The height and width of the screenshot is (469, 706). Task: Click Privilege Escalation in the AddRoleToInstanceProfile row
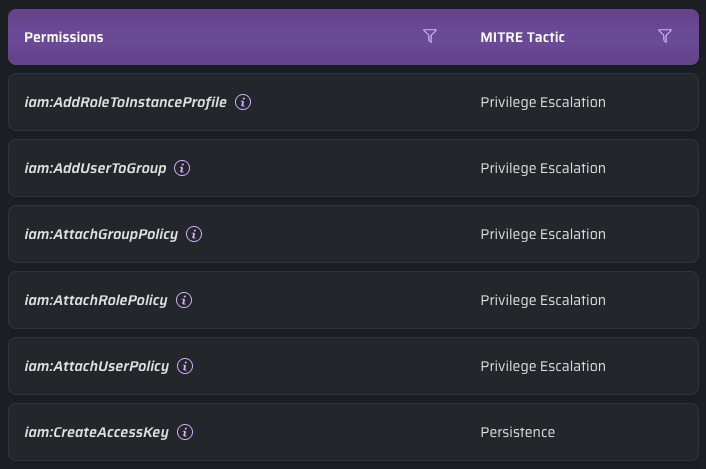(543, 102)
